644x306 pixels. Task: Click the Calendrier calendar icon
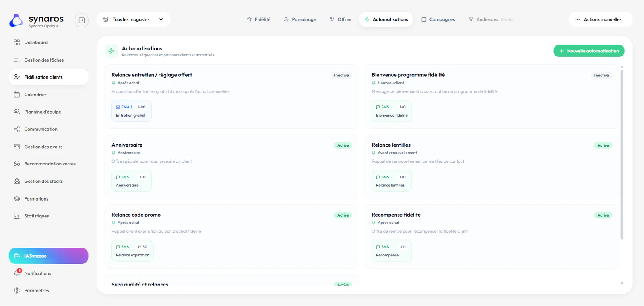click(17, 95)
